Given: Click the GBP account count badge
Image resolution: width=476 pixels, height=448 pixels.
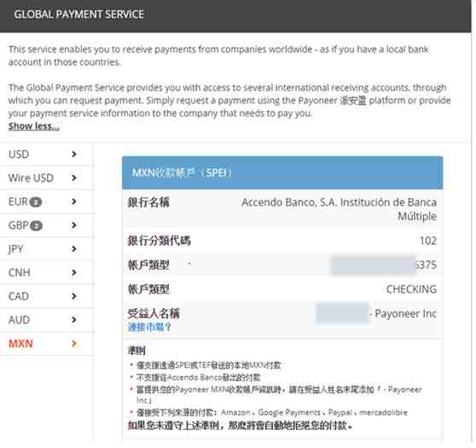Looking at the screenshot, I should click(36, 226).
